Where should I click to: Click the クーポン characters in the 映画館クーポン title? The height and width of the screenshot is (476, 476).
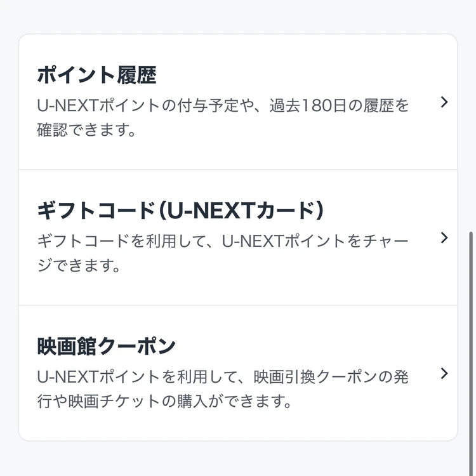point(137,347)
